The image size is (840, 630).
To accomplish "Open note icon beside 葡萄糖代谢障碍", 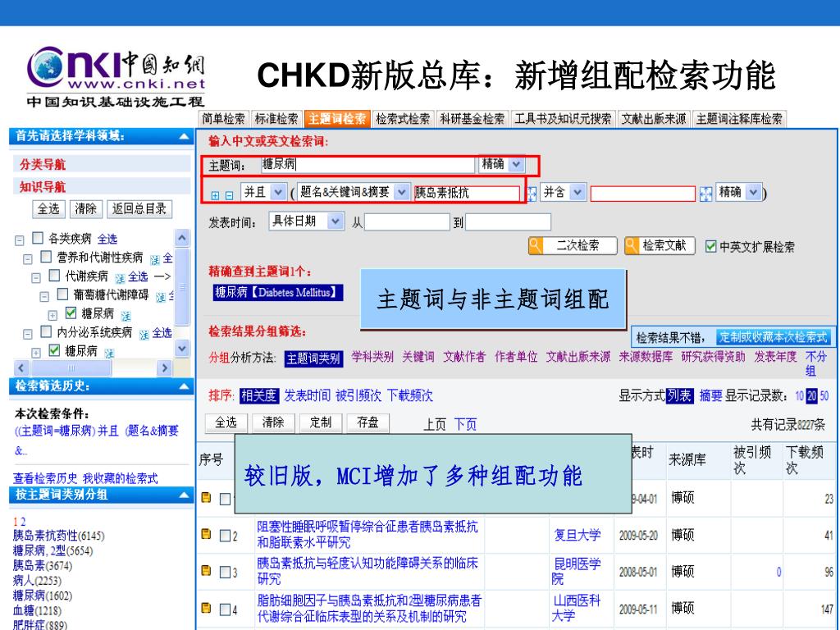I will 161,297.
